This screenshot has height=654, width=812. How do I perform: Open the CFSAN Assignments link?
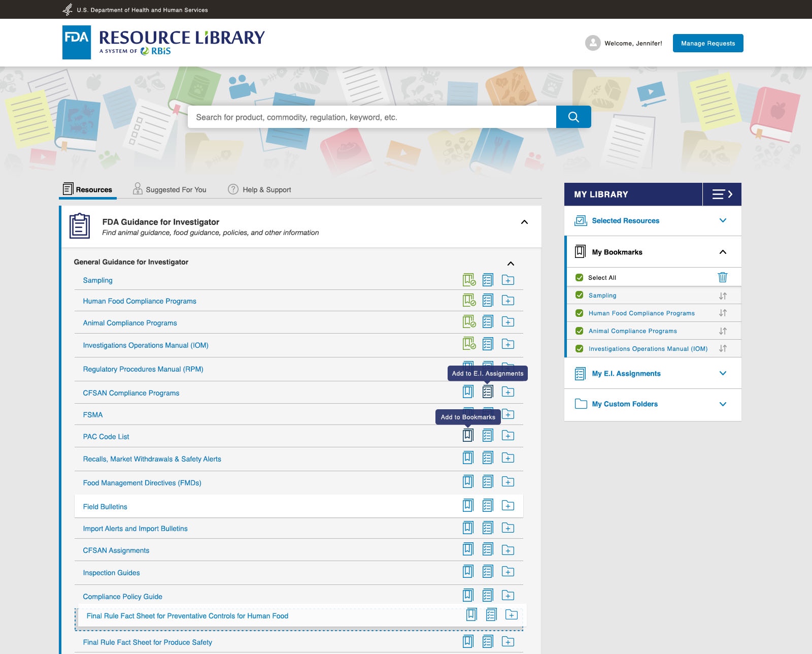[116, 550]
